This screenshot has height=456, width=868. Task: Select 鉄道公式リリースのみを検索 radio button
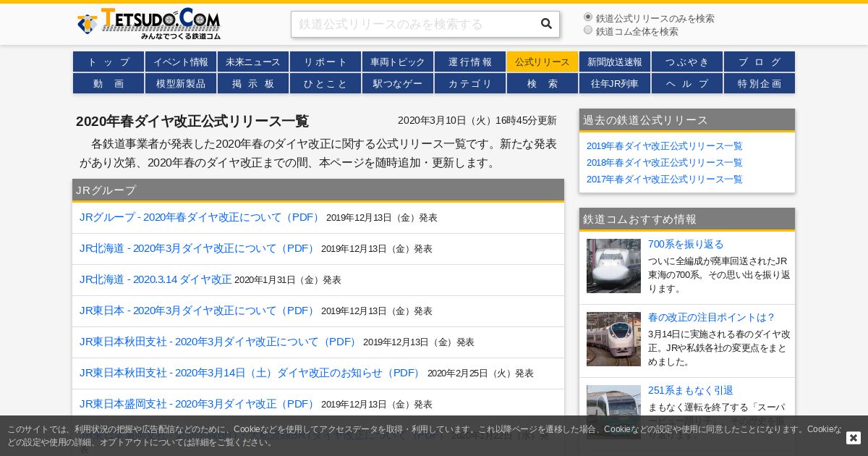tap(588, 17)
